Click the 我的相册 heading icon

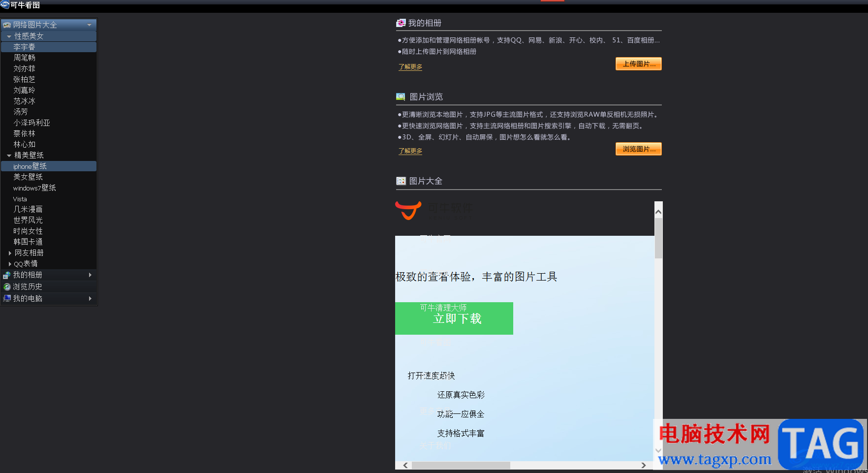pos(401,23)
